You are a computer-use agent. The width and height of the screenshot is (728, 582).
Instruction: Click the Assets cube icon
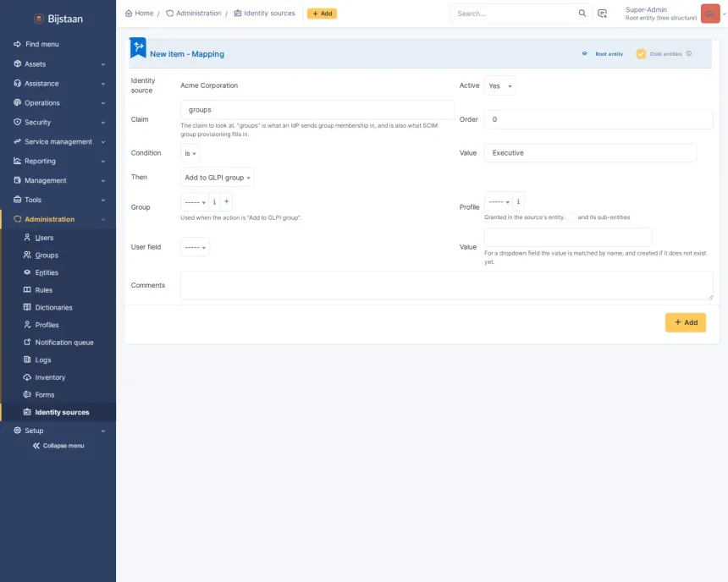pyautogui.click(x=18, y=64)
